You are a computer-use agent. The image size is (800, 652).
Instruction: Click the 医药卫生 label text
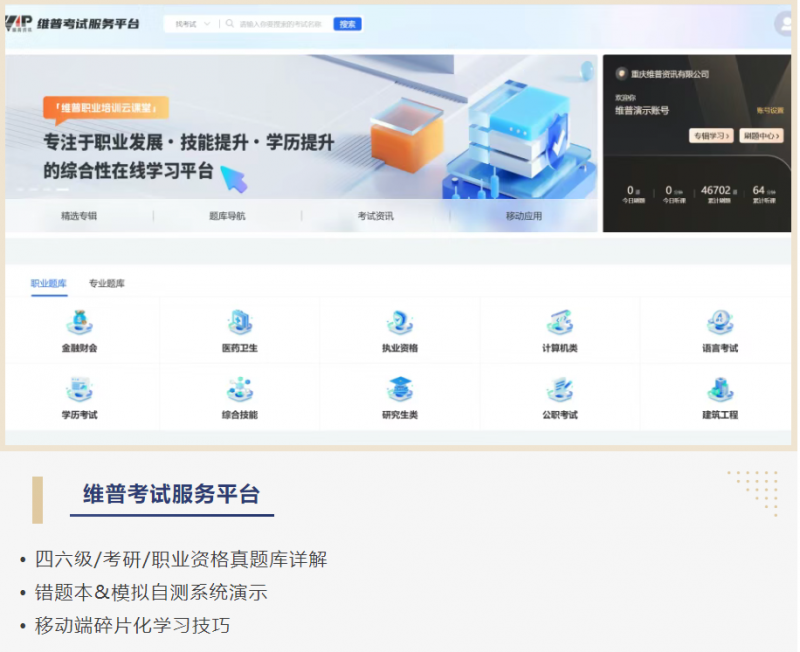[x=239, y=348]
